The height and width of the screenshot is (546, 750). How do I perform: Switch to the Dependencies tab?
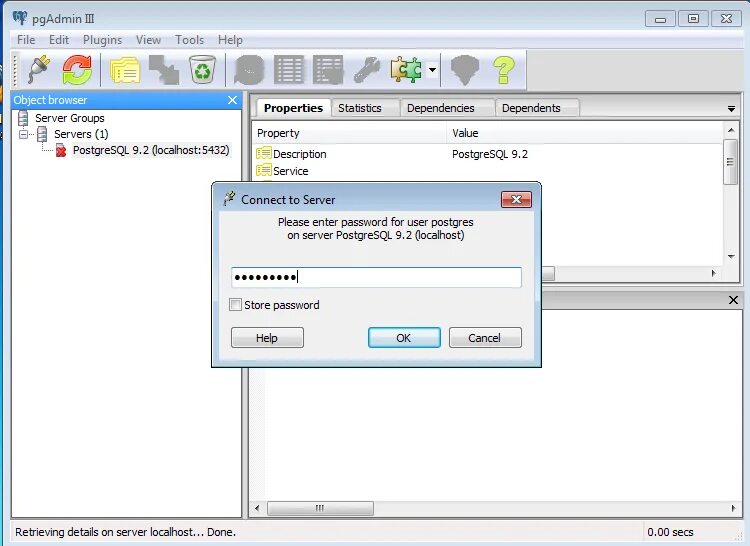(441, 108)
